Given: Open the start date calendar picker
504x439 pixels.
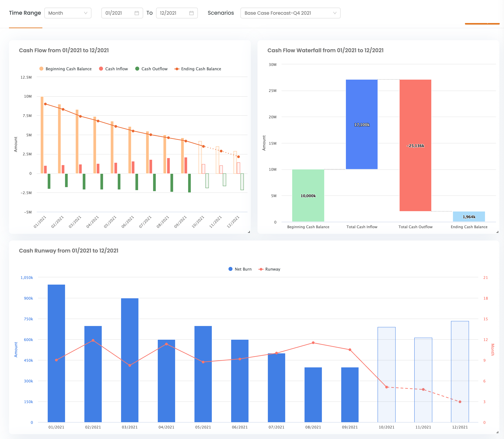Looking at the screenshot, I should click(137, 13).
